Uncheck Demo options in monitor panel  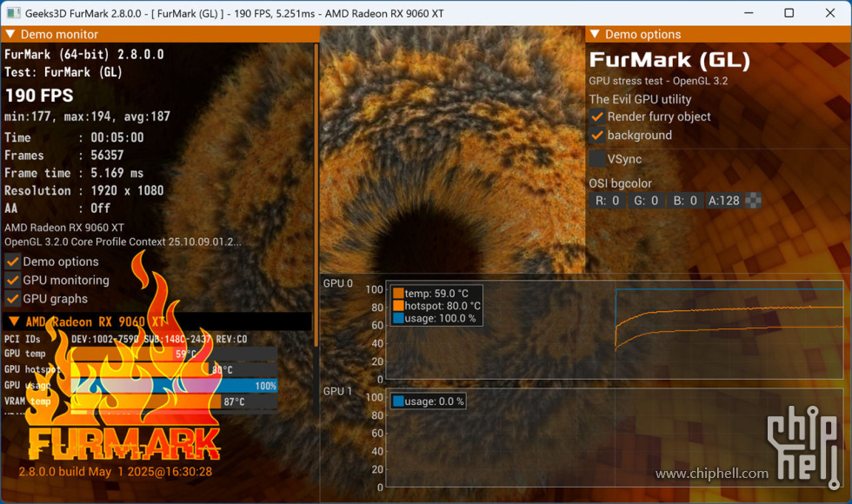[x=12, y=262]
